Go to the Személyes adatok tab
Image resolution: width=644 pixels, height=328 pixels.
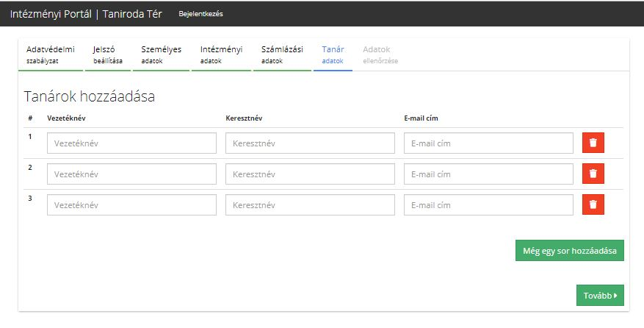[x=161, y=54]
